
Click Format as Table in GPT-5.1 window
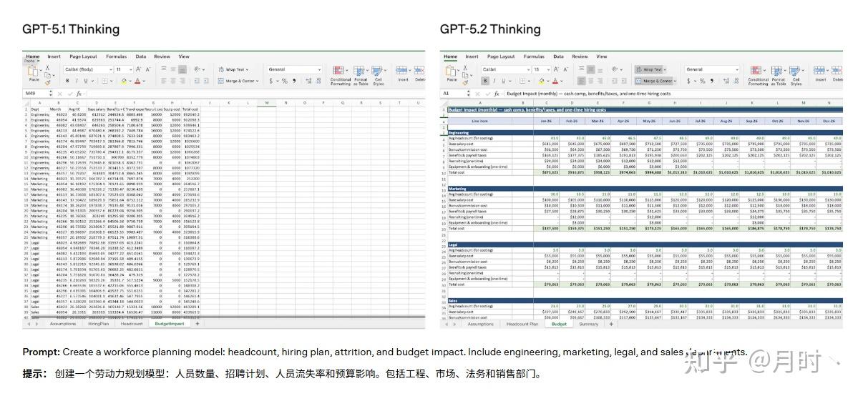pyautogui.click(x=360, y=75)
